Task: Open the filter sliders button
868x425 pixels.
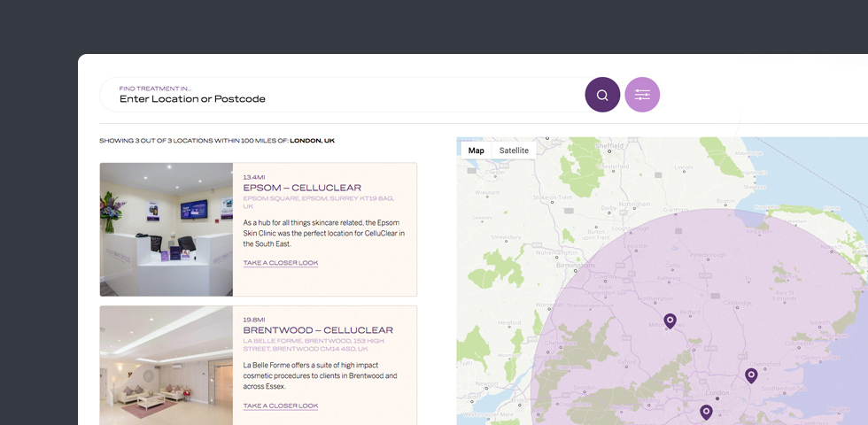Action: tap(642, 95)
